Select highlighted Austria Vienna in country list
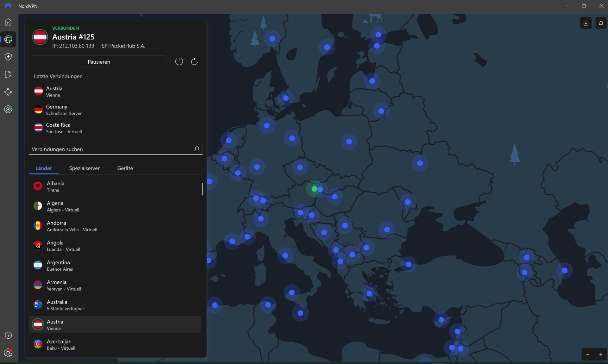The width and height of the screenshot is (608, 364). pyautogui.click(x=115, y=324)
